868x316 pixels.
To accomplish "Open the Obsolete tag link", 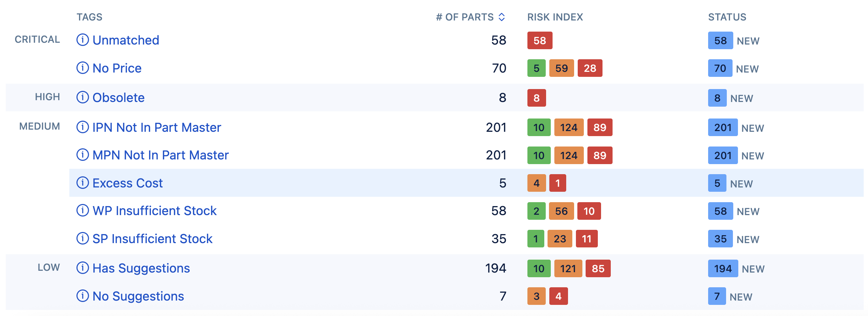I will tap(119, 98).
